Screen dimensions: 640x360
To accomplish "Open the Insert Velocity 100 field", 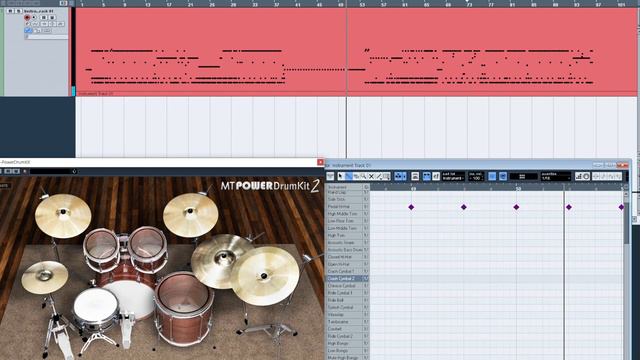I will tap(476, 176).
